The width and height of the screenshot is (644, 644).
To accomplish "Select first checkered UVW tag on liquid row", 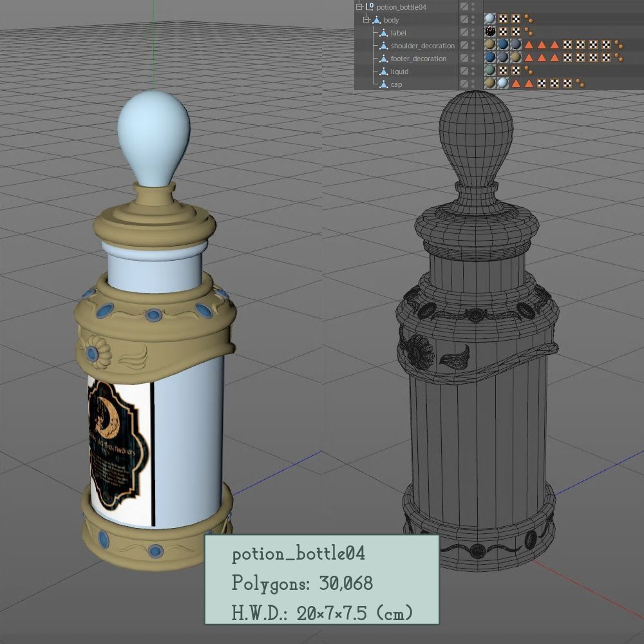I will 503,71.
